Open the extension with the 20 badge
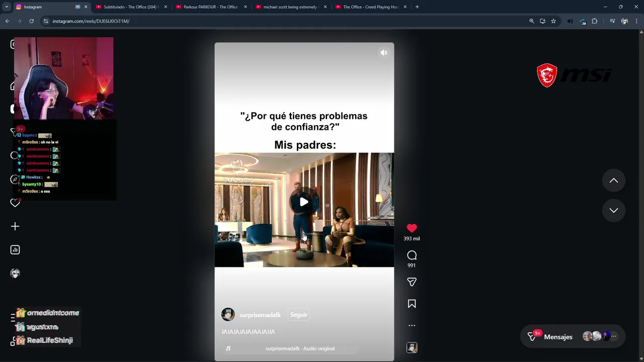This screenshot has height=362, width=644. point(583,21)
